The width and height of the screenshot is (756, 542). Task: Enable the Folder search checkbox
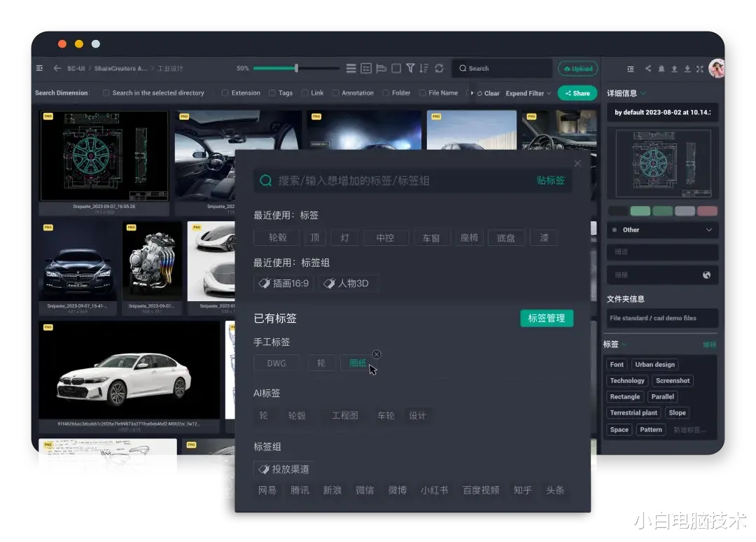(386, 93)
